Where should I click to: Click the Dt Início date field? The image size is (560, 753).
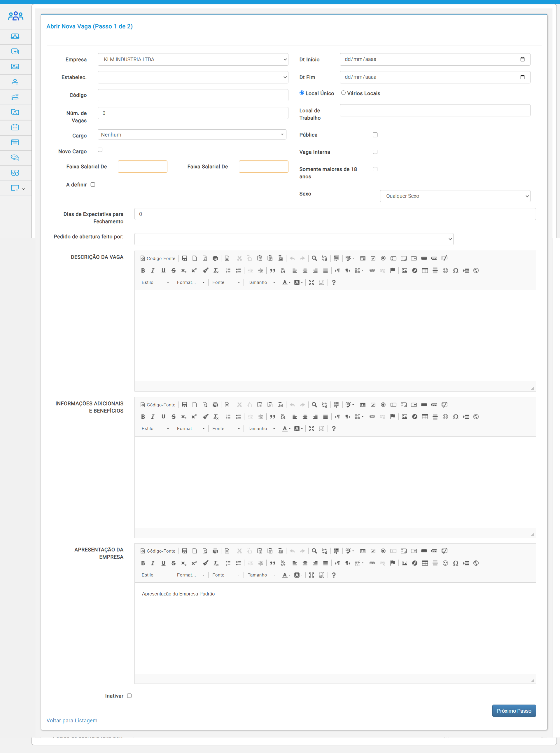coord(435,59)
